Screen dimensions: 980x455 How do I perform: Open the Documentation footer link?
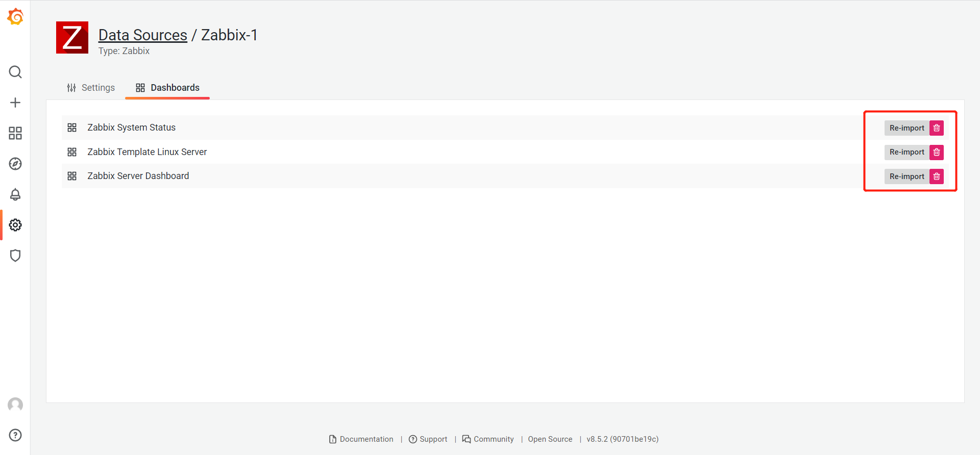click(361, 439)
